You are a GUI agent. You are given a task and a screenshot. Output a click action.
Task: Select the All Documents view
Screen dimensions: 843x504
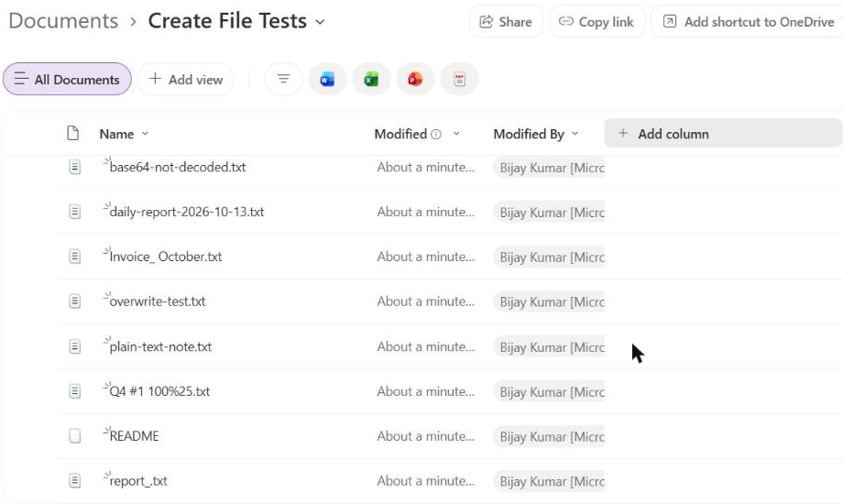[67, 79]
